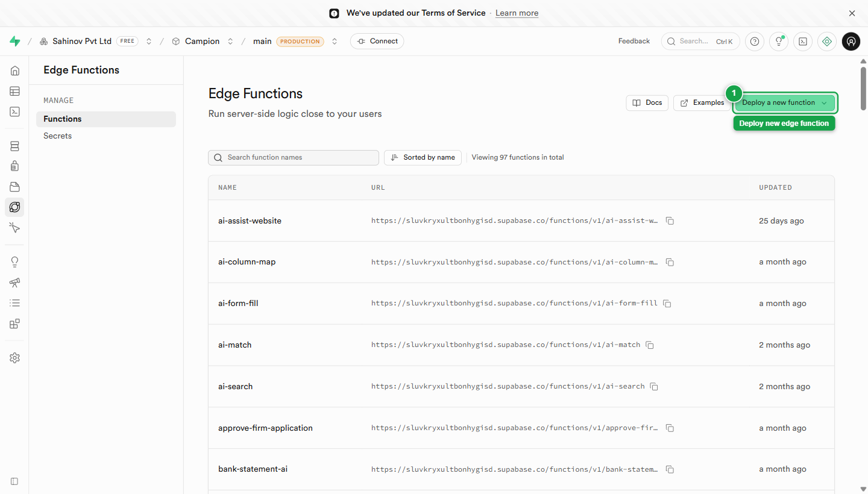The width and height of the screenshot is (868, 494).
Task: Copy URL of ai-match function
Action: click(x=650, y=345)
